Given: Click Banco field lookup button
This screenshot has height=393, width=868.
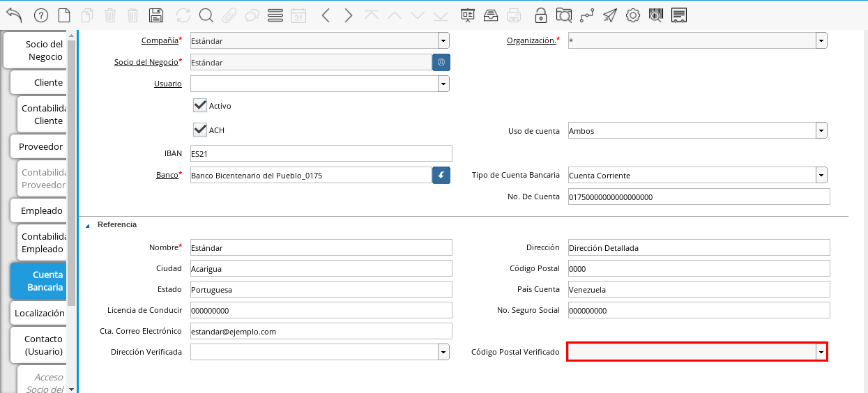Looking at the screenshot, I should [441, 176].
